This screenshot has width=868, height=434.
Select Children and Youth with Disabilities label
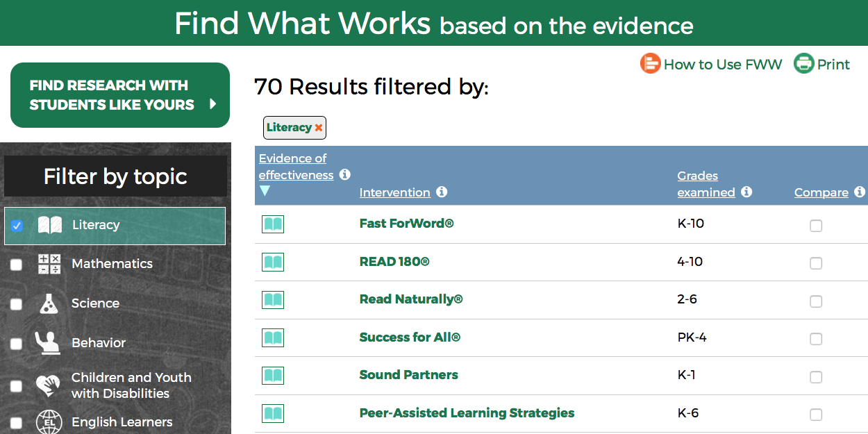(131, 385)
